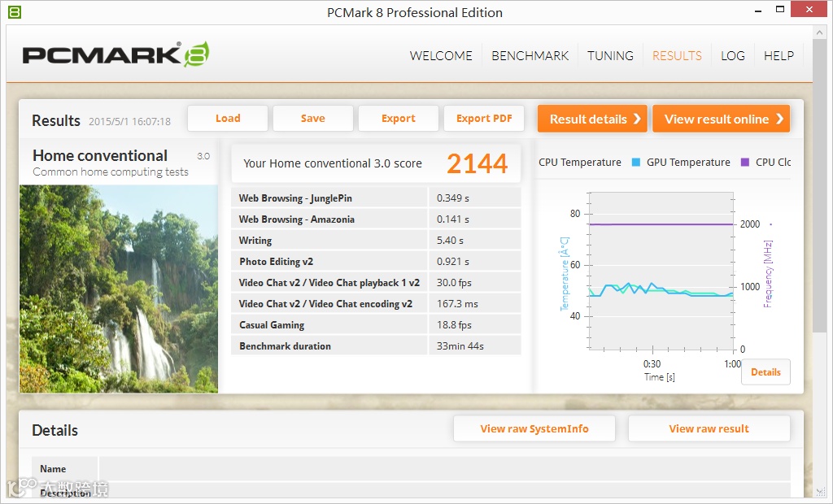This screenshot has height=504, width=833.
Task: Click the Save results button
Action: [313, 119]
